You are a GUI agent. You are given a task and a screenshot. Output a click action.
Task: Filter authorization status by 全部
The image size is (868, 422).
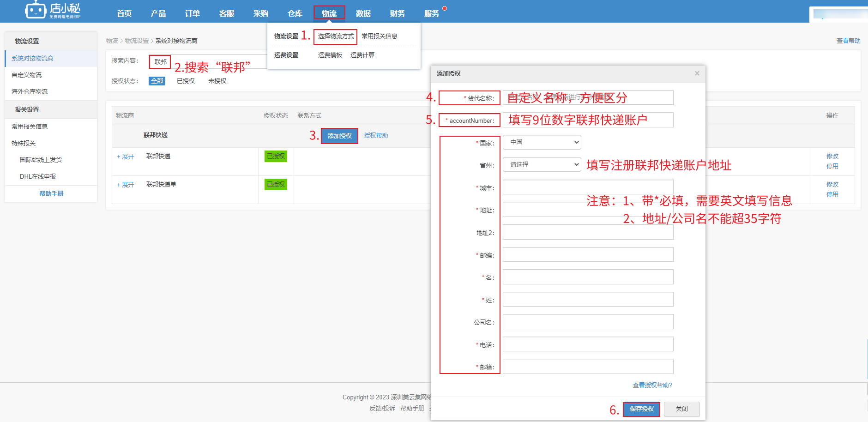(157, 81)
